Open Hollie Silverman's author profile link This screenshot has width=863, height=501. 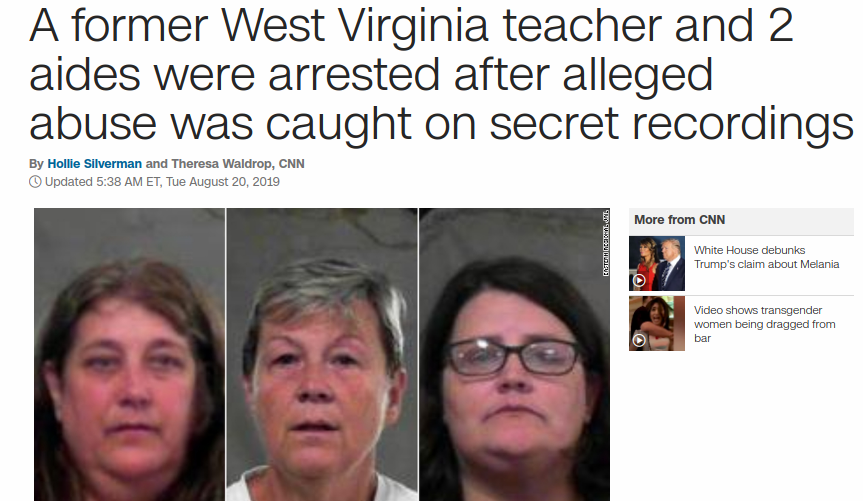[95, 164]
